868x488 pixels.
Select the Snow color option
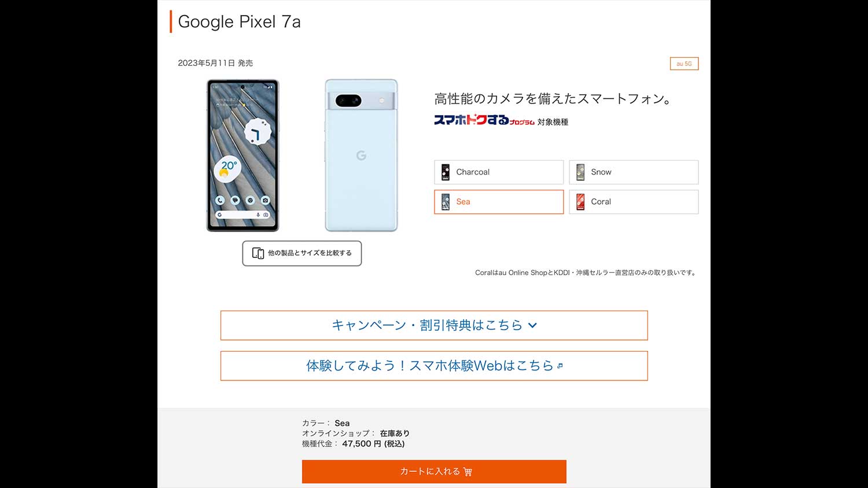[x=633, y=172]
